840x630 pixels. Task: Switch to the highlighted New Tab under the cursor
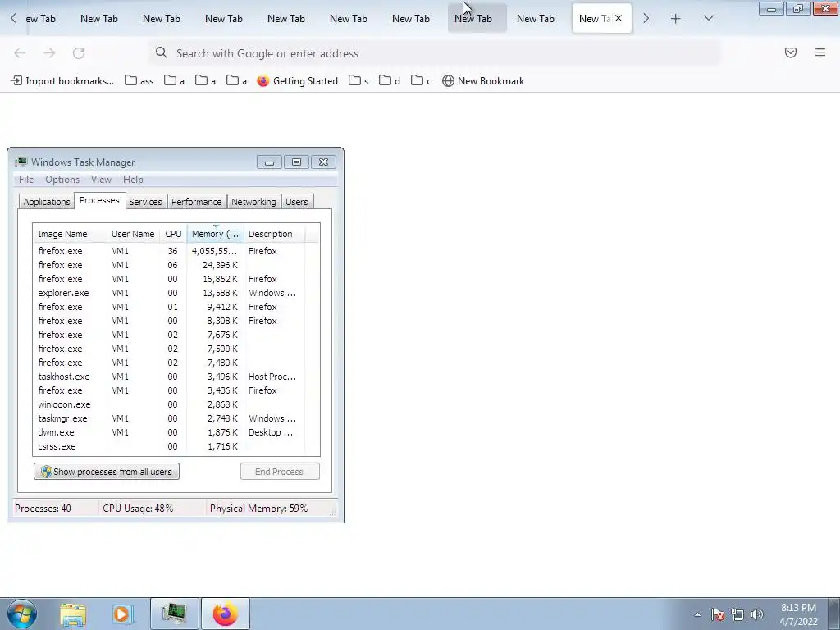[477, 19]
